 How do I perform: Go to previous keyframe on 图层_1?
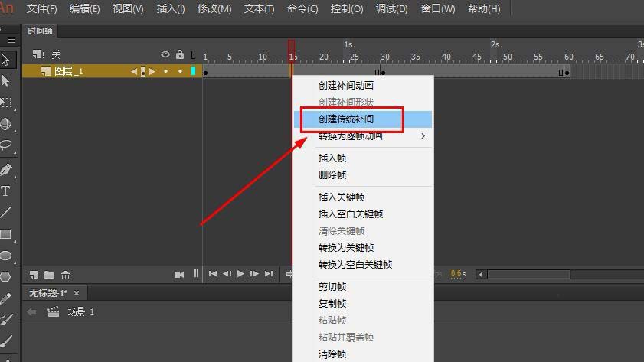[134, 71]
